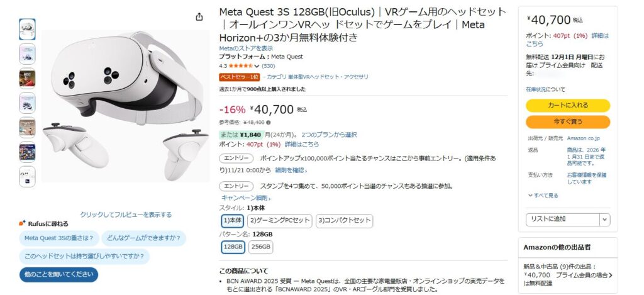Image resolution: width=644 pixels, height=295 pixels.
Task: Select the first product thumbnail image
Action: 28,29
